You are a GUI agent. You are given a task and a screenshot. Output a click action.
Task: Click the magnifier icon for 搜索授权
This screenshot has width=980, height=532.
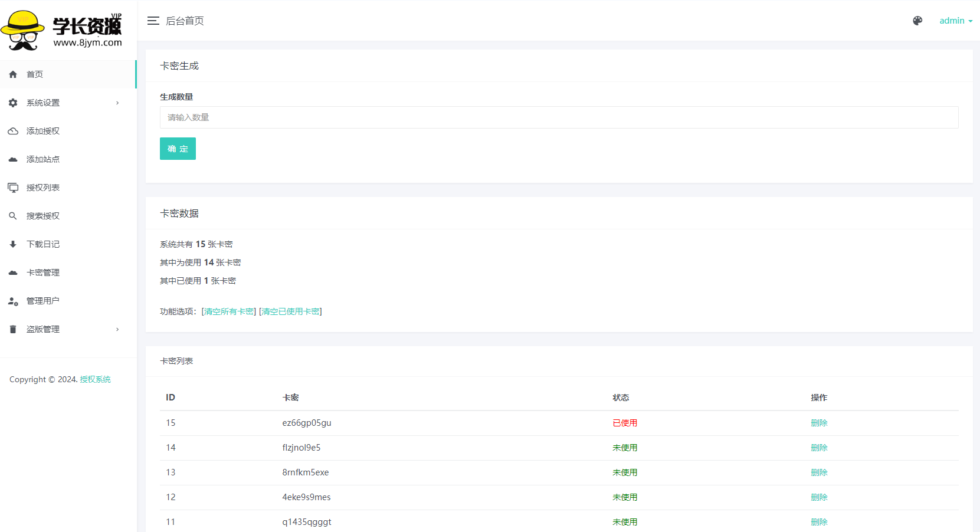coord(13,216)
